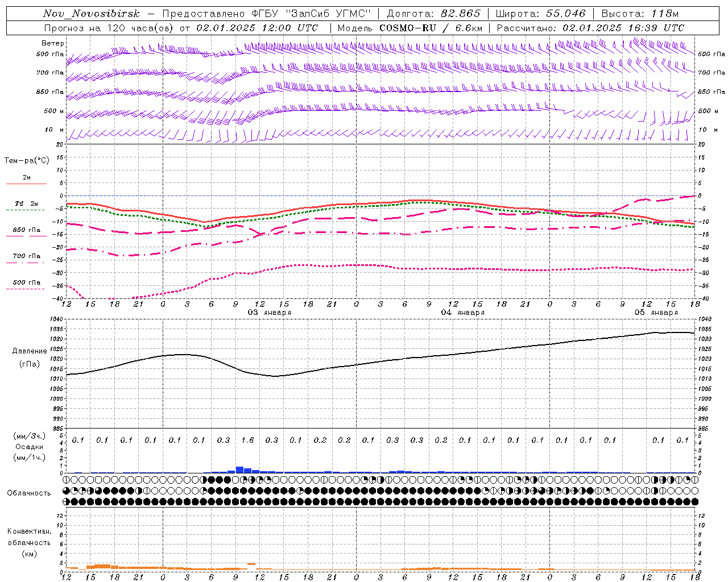Click the Широта: 55.046 header field
The width and height of the screenshot is (728, 582).
540,14
